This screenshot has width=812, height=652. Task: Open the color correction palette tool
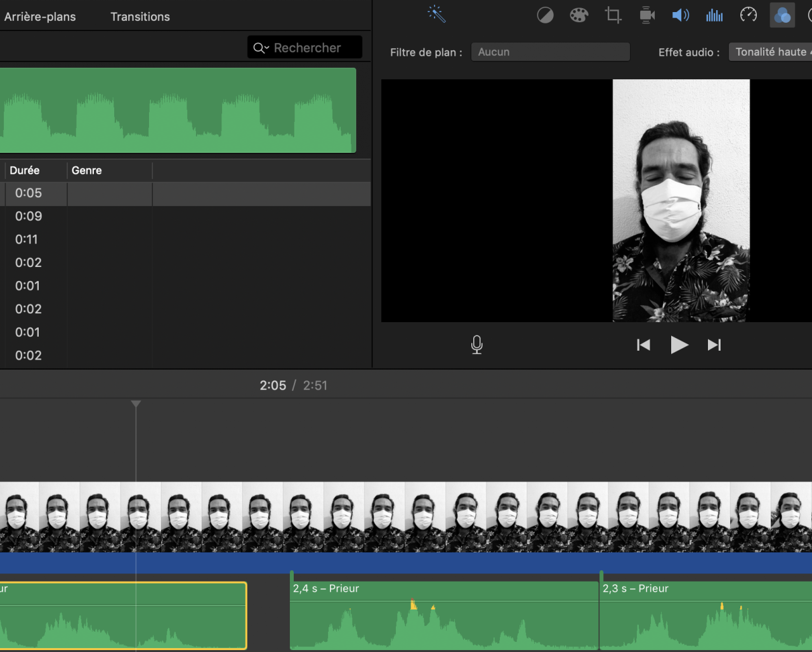(579, 15)
